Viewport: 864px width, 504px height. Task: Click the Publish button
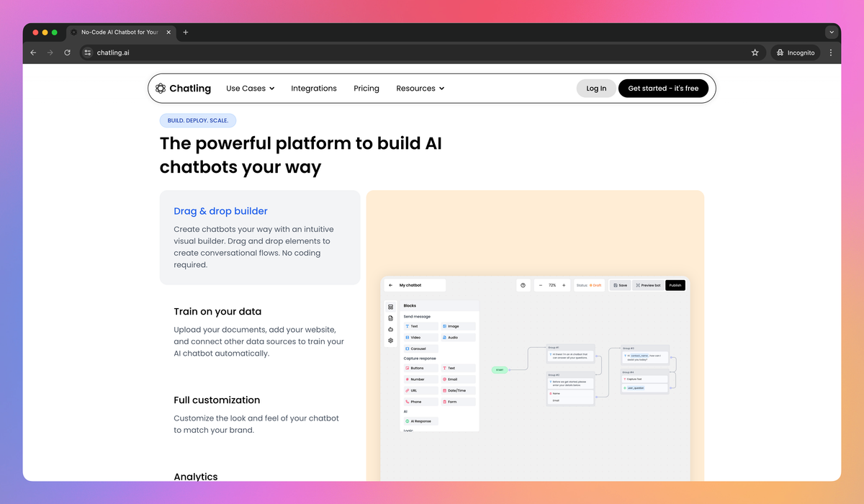(x=675, y=285)
